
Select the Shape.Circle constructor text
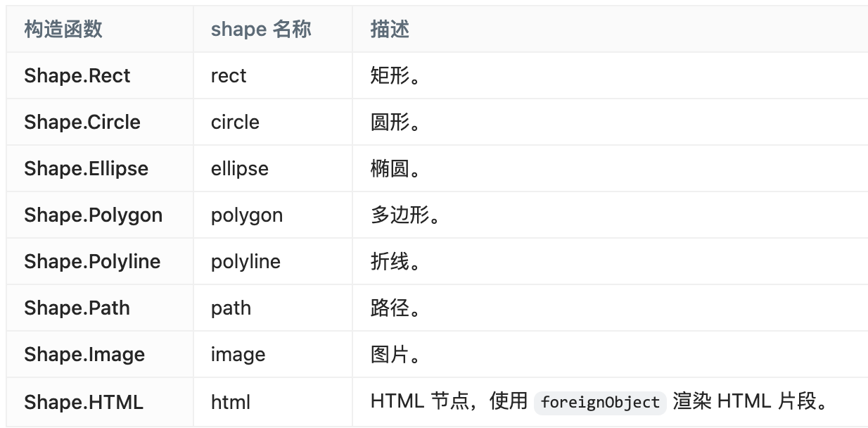[82, 122]
